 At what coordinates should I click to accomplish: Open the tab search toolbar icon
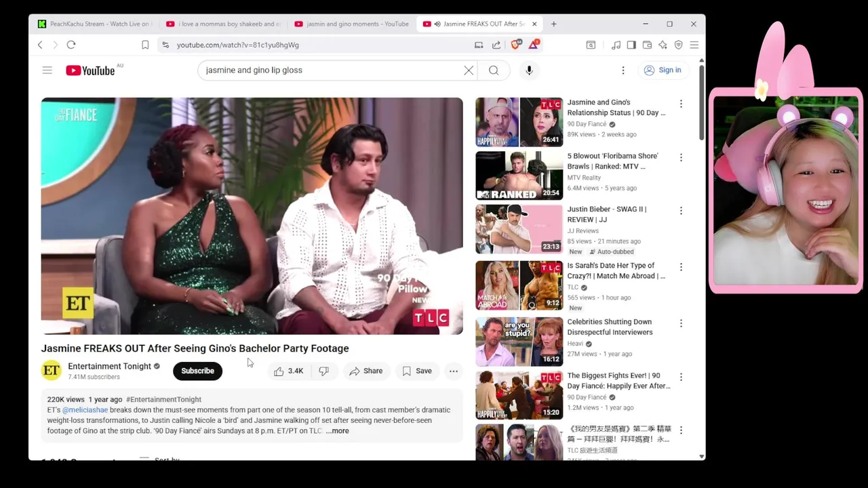[x=591, y=45]
